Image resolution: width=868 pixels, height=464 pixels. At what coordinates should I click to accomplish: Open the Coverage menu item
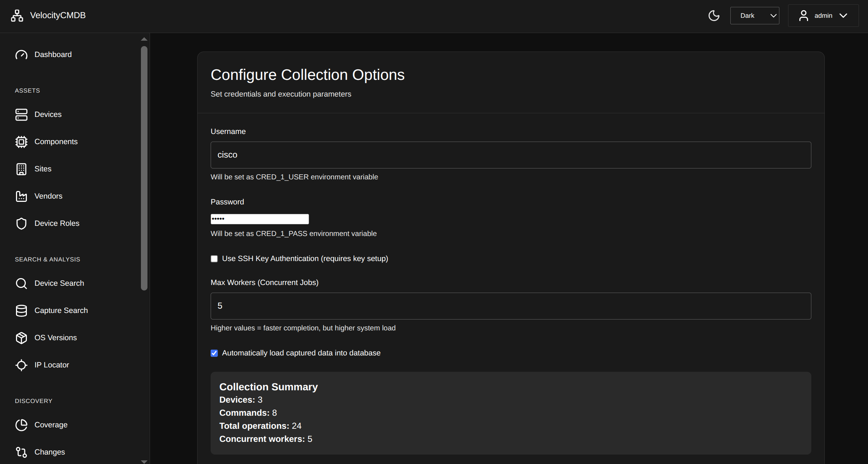point(51,425)
